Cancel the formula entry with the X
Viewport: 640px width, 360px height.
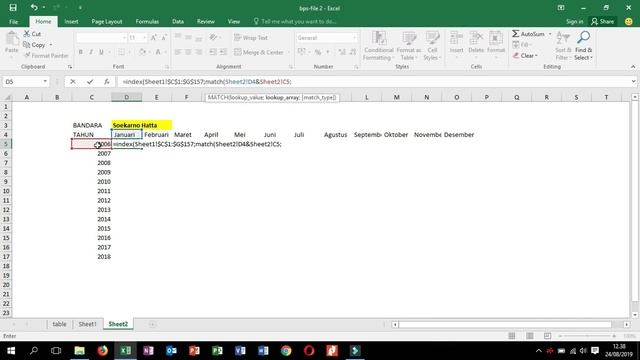point(73,82)
